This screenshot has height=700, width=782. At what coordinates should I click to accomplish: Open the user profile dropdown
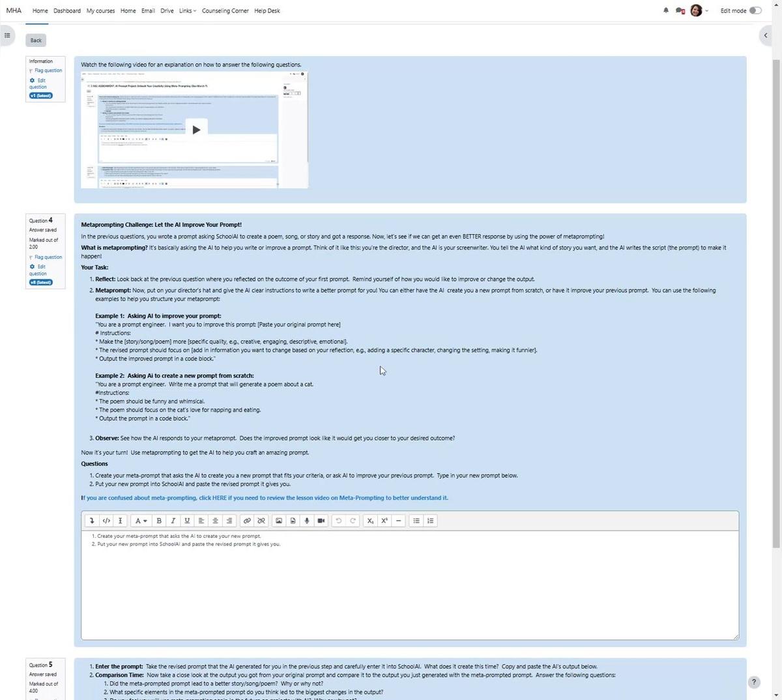coord(696,10)
